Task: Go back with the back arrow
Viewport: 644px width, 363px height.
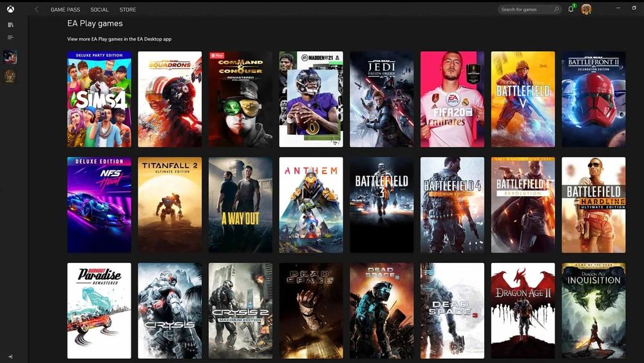Action: pos(37,9)
